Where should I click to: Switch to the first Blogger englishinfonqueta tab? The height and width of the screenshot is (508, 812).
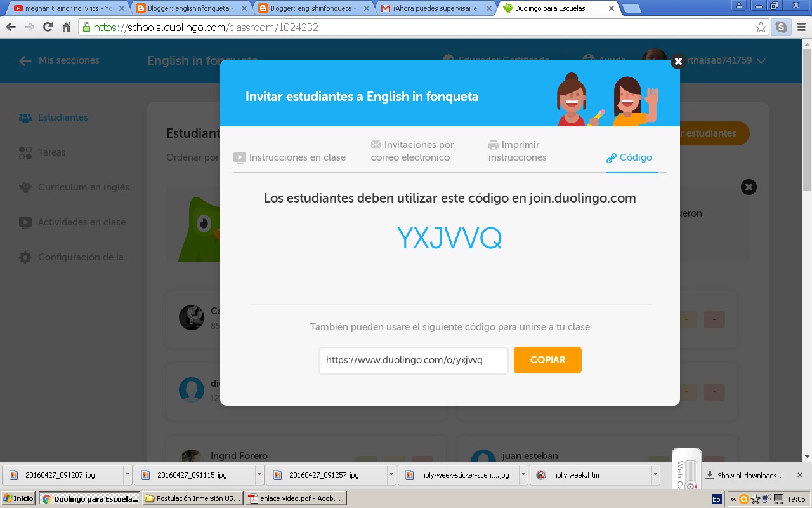pos(190,9)
